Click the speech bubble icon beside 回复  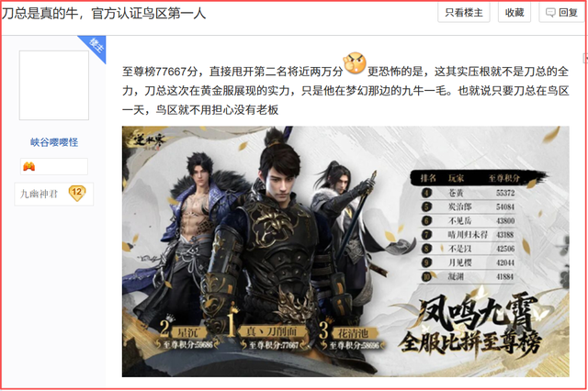[x=550, y=13]
